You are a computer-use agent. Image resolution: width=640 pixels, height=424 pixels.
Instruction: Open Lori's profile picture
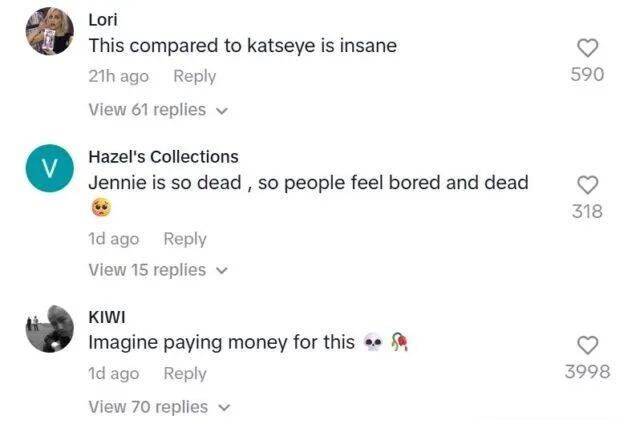tap(49, 31)
